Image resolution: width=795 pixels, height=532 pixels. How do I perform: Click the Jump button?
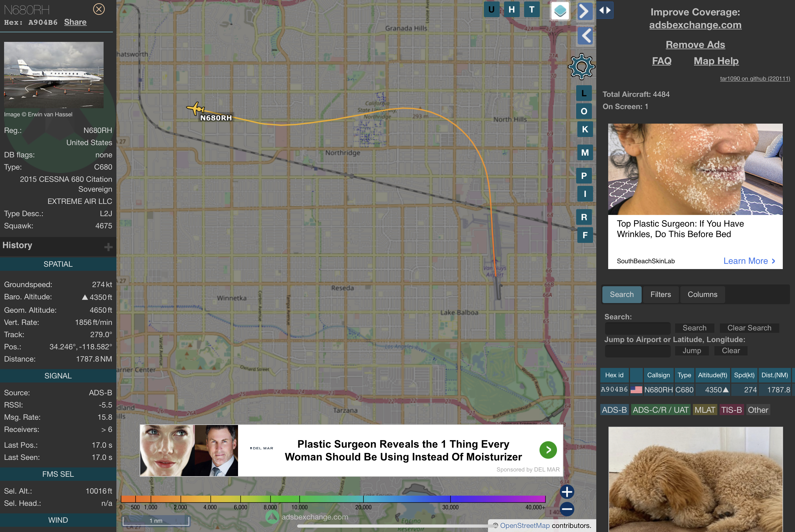pos(691,351)
